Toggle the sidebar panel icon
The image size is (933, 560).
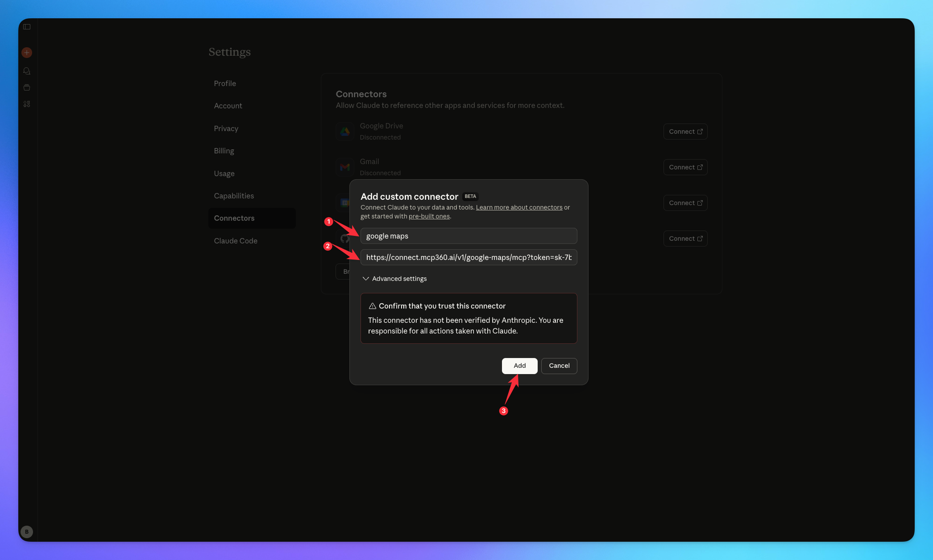pos(27,27)
